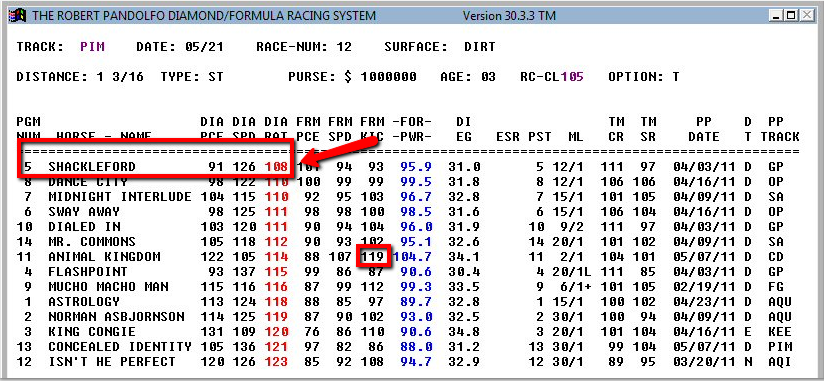Select horse name DIALED IN
Screen dimensions: 824x381
click(x=84, y=227)
